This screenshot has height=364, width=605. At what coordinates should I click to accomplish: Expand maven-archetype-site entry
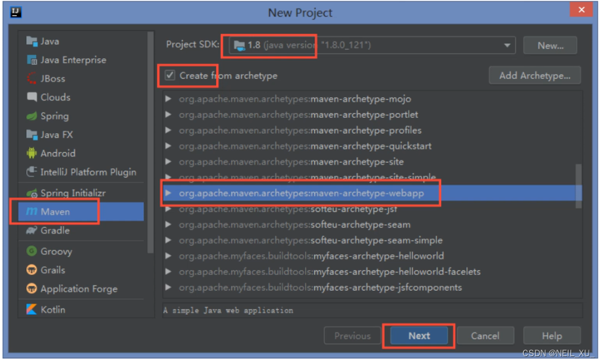pyautogui.click(x=168, y=162)
